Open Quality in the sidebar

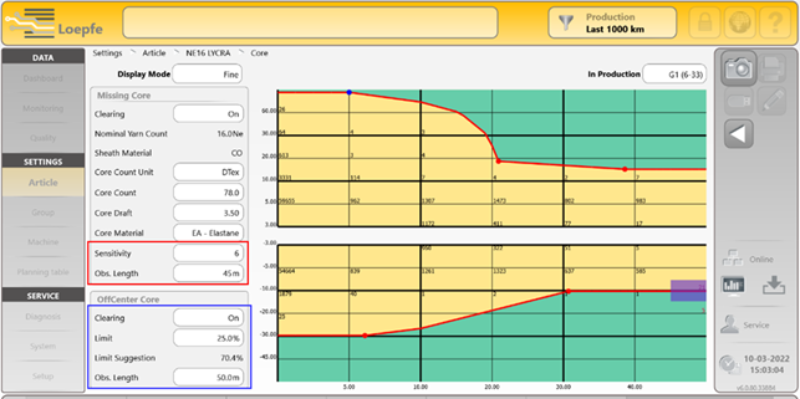tap(43, 138)
